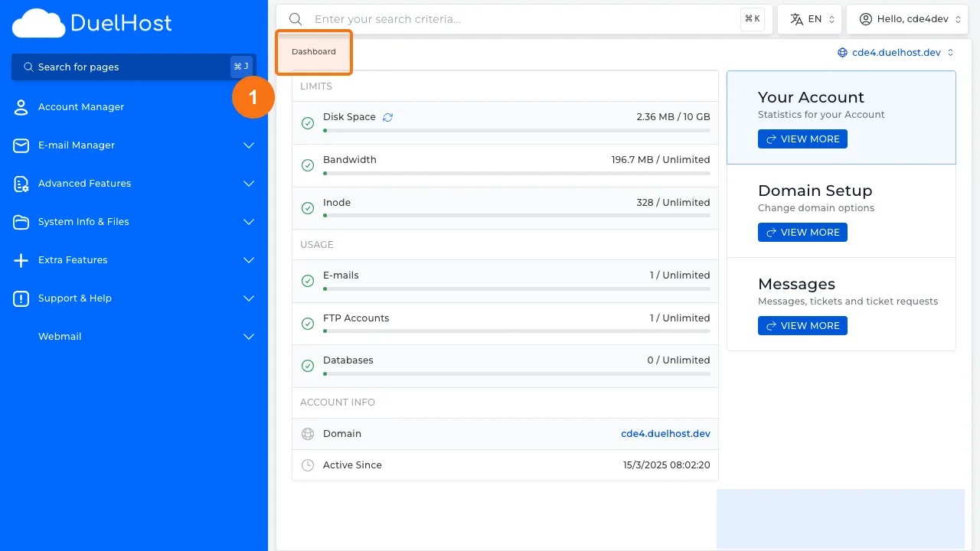Select the Extra Features plus icon
Image resolution: width=980 pixels, height=551 pixels.
[21, 259]
